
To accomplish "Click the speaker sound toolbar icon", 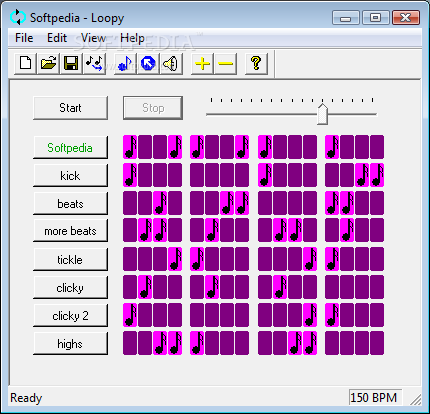I will [x=171, y=63].
